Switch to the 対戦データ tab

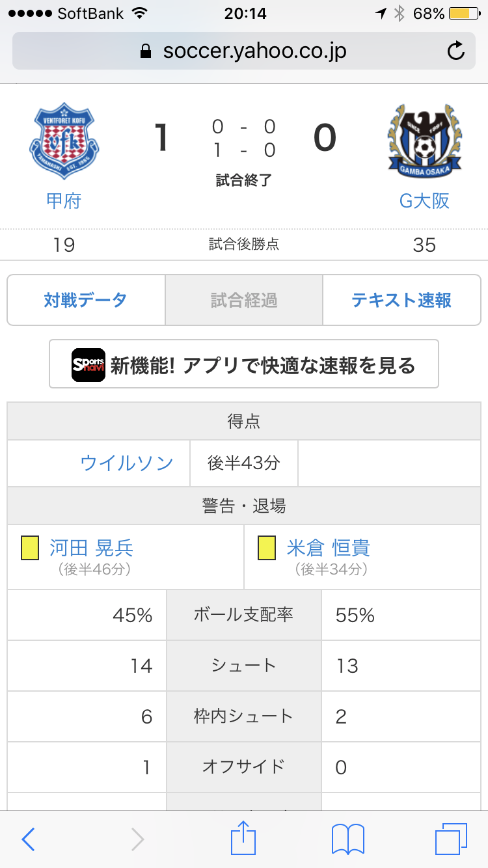point(86,300)
